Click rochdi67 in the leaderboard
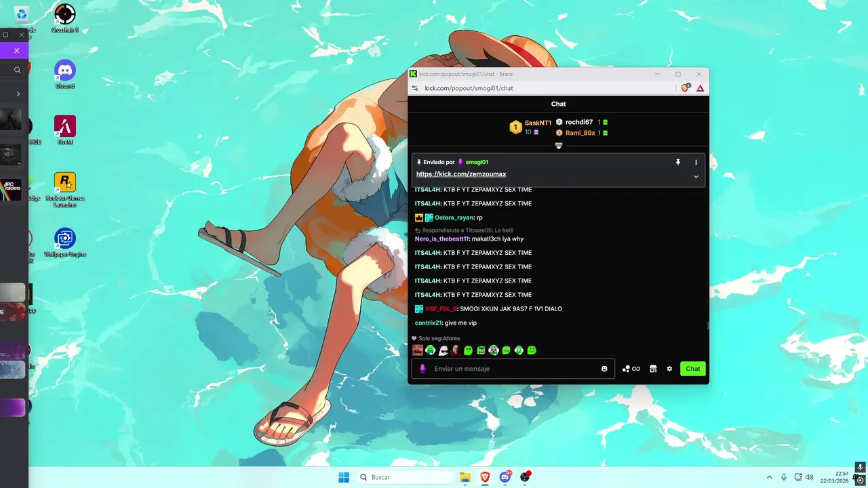The width and height of the screenshot is (868, 488). click(x=579, y=122)
